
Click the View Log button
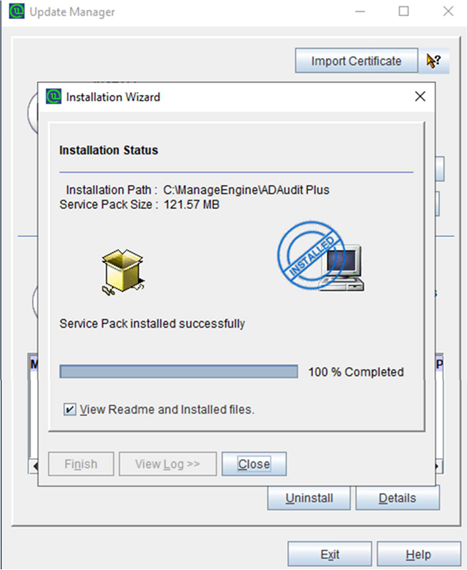point(168,464)
